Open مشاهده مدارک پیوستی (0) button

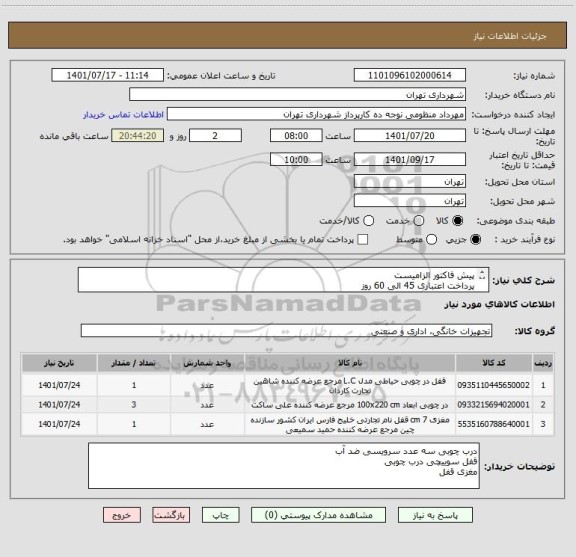point(318,515)
